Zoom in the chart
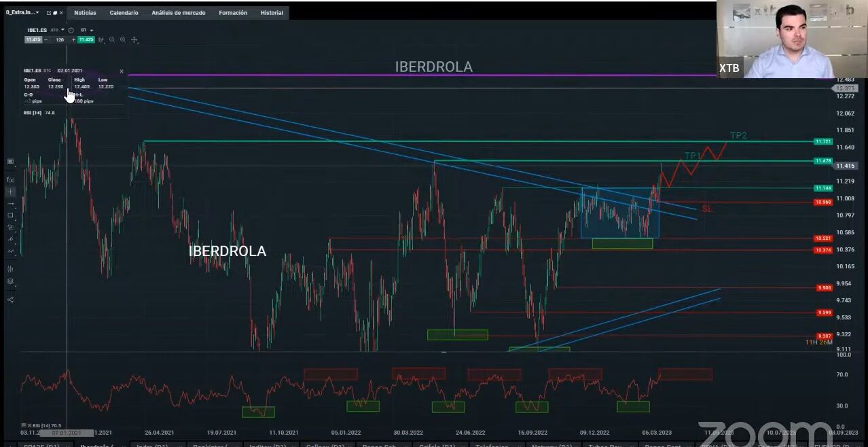This screenshot has height=447, width=868. pos(123,40)
